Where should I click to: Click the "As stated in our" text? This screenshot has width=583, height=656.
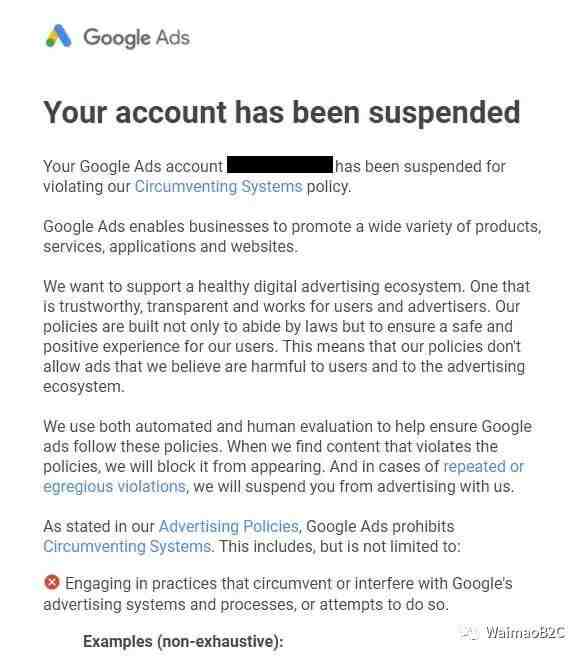99,526
